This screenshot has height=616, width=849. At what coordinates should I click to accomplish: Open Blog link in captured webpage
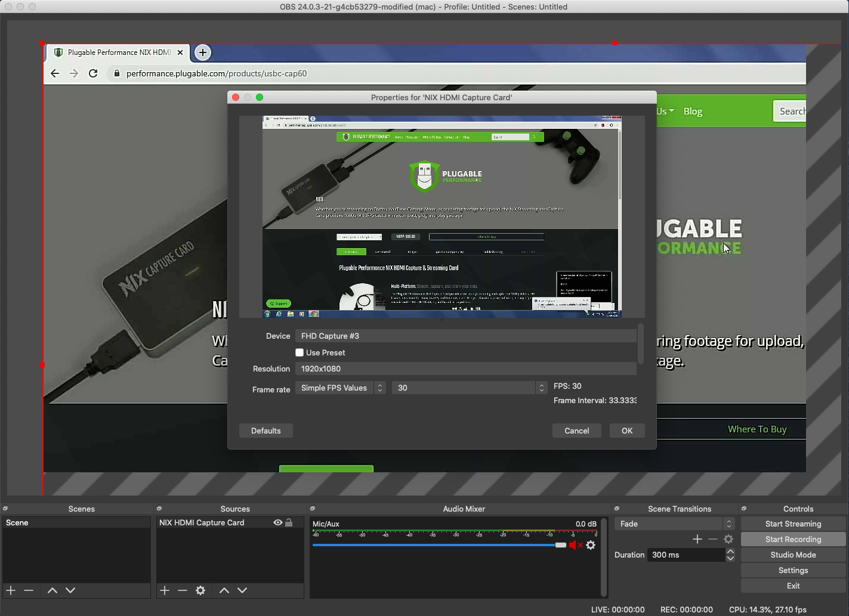693,112
